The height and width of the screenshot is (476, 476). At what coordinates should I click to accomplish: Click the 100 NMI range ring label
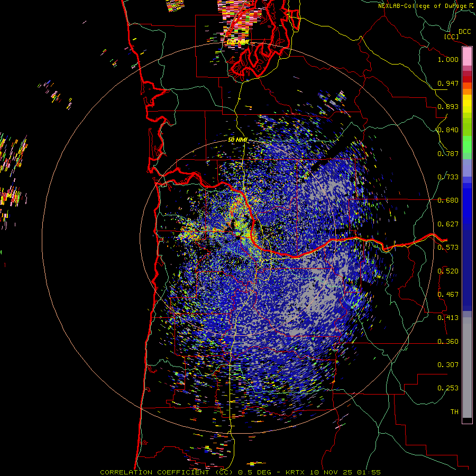[238, 42]
